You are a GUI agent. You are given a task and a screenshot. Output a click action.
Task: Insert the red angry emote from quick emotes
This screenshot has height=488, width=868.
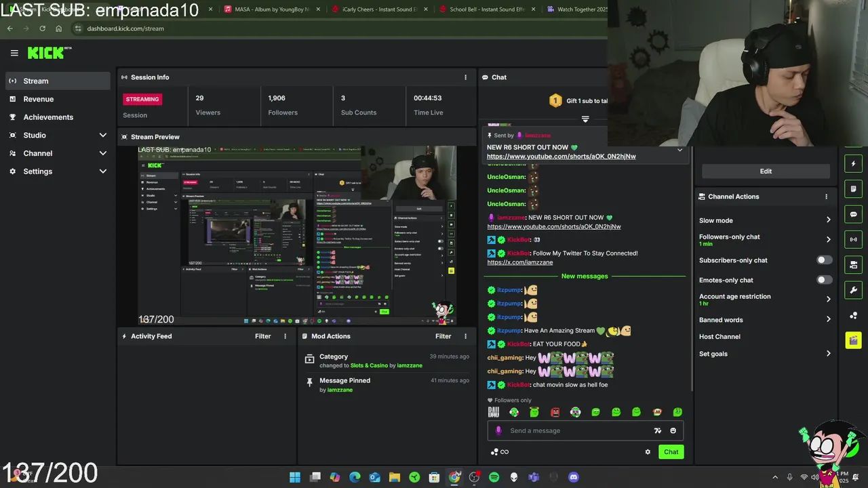[555, 412]
